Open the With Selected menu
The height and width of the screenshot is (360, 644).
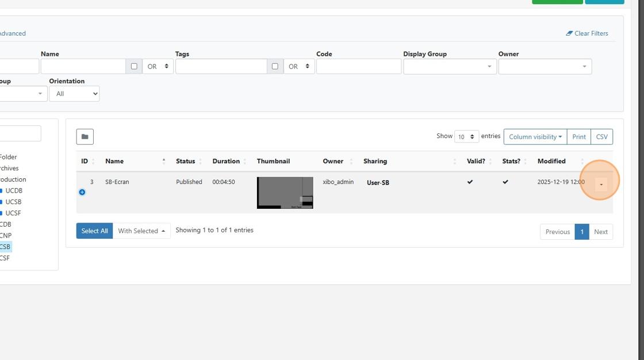pyautogui.click(x=141, y=231)
